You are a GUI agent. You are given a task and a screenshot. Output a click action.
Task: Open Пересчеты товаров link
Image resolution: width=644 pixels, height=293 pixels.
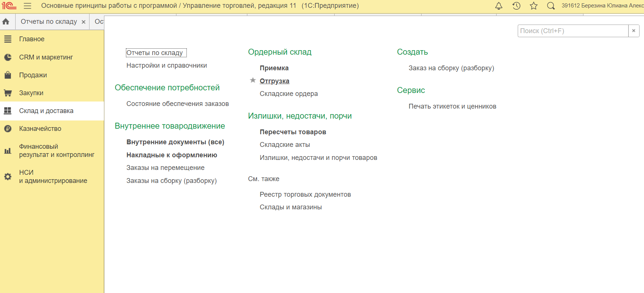pyautogui.click(x=293, y=132)
